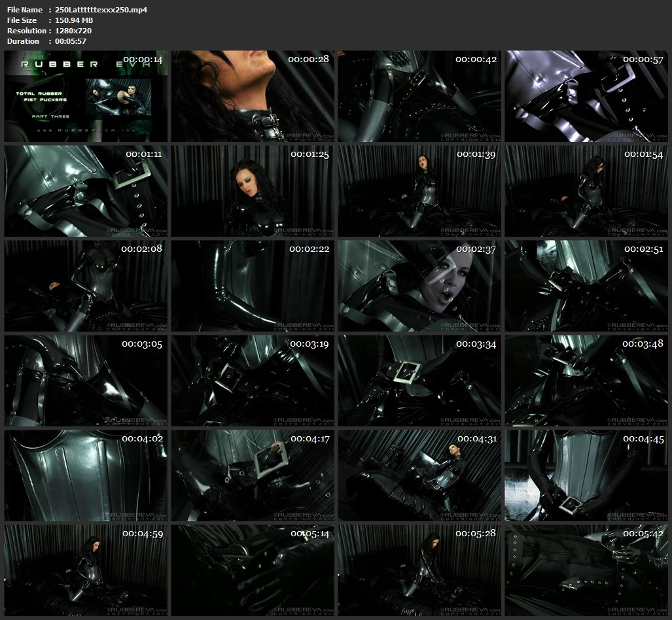This screenshot has width=672, height=620.
Task: Open the thumbnail at 00:03:48
Action: point(586,381)
